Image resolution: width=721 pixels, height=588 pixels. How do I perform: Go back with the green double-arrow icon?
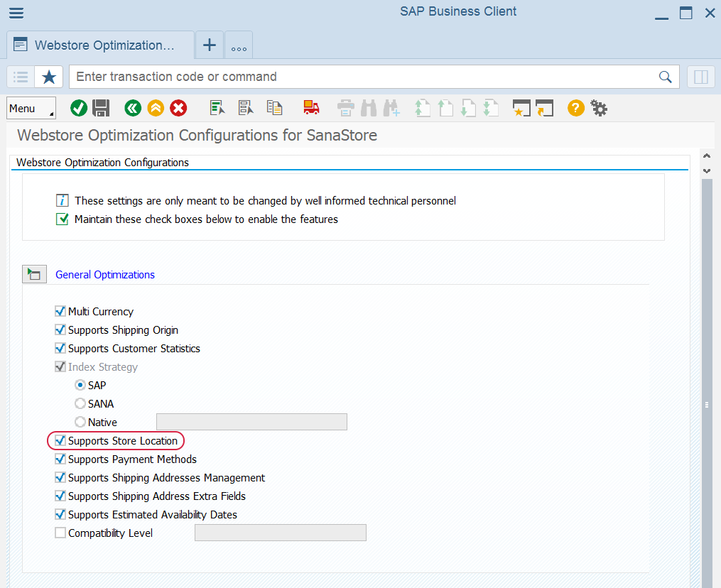[133, 109]
